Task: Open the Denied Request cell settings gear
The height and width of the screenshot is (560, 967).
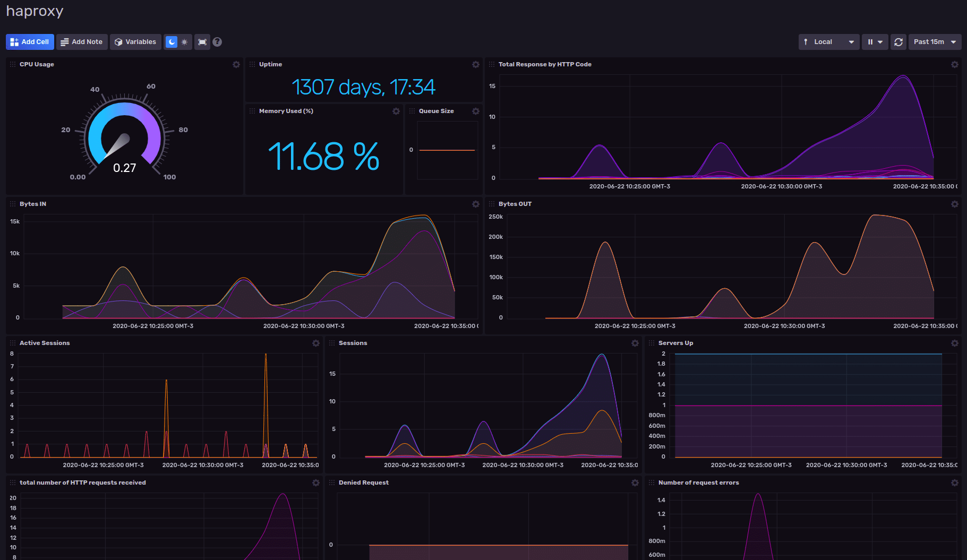Action: point(635,483)
